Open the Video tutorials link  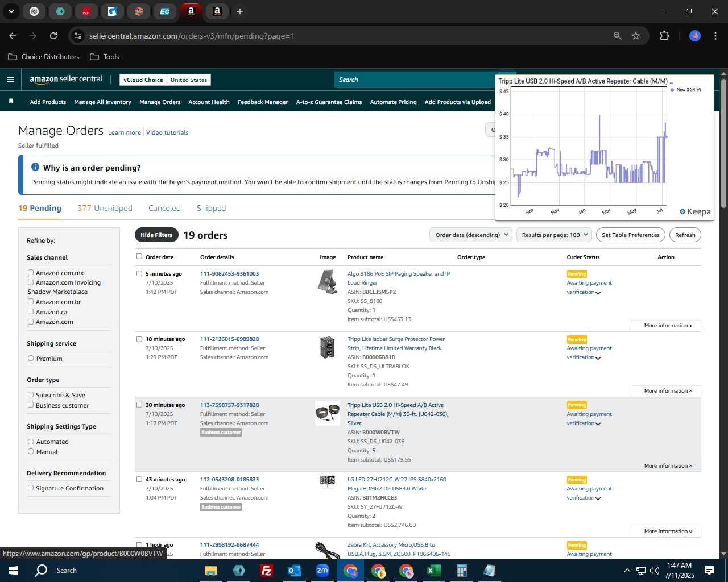(167, 132)
